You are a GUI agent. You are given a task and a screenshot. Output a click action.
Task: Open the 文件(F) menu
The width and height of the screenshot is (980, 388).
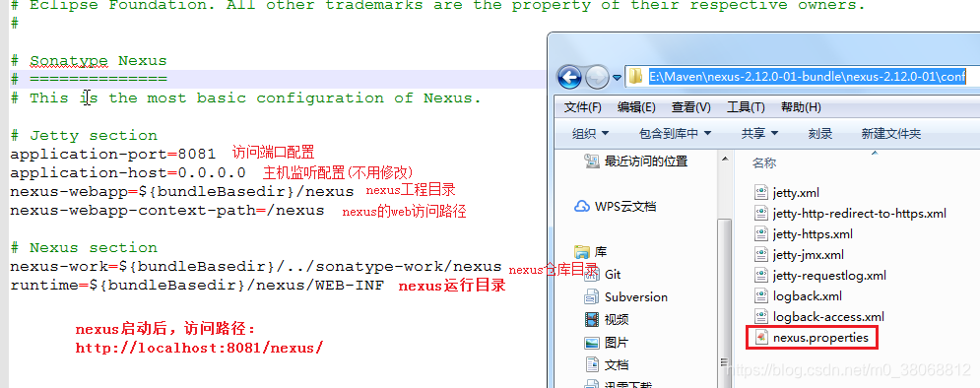point(582,106)
